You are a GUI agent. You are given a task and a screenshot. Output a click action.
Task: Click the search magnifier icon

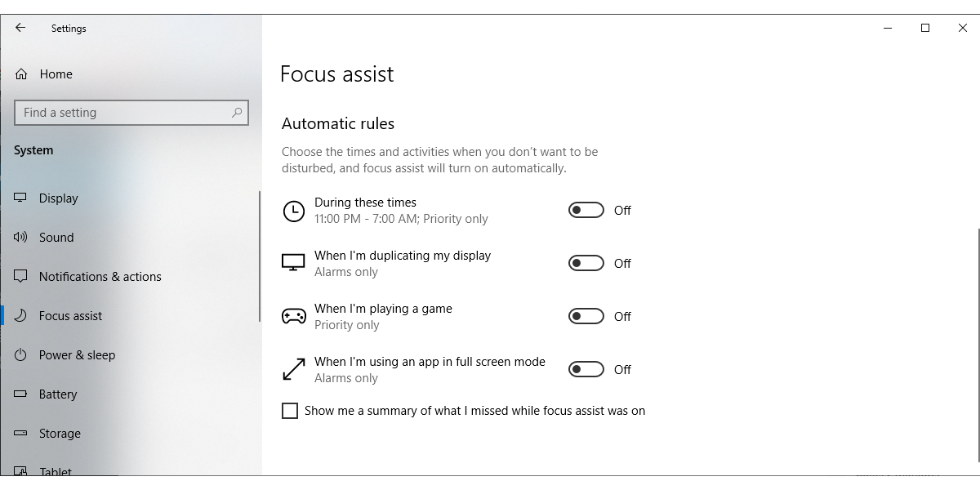[237, 113]
